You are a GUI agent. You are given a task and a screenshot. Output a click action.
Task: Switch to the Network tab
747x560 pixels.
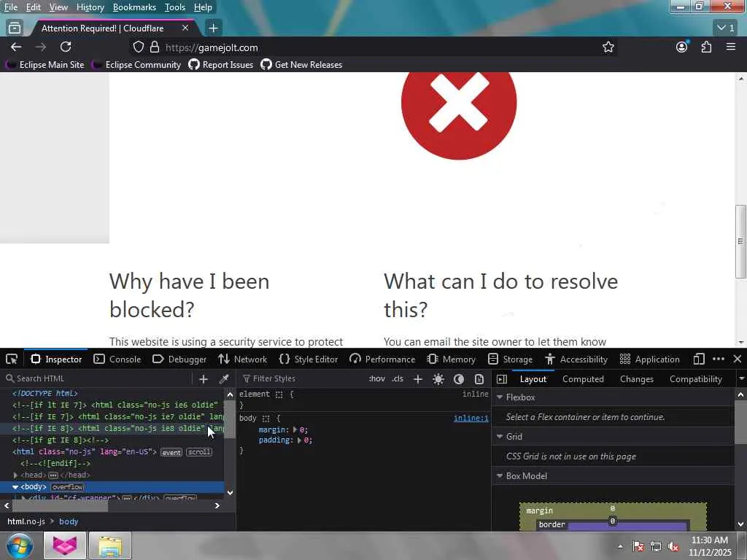point(242,359)
